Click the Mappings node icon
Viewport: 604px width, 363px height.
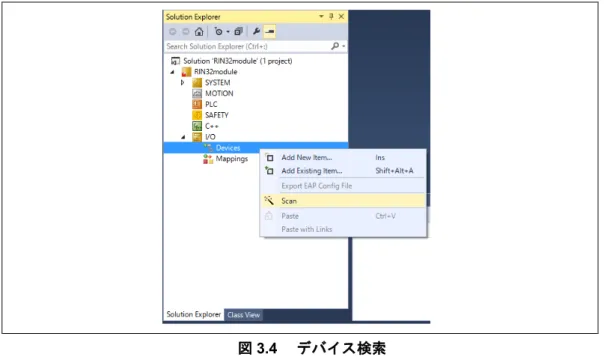208,159
